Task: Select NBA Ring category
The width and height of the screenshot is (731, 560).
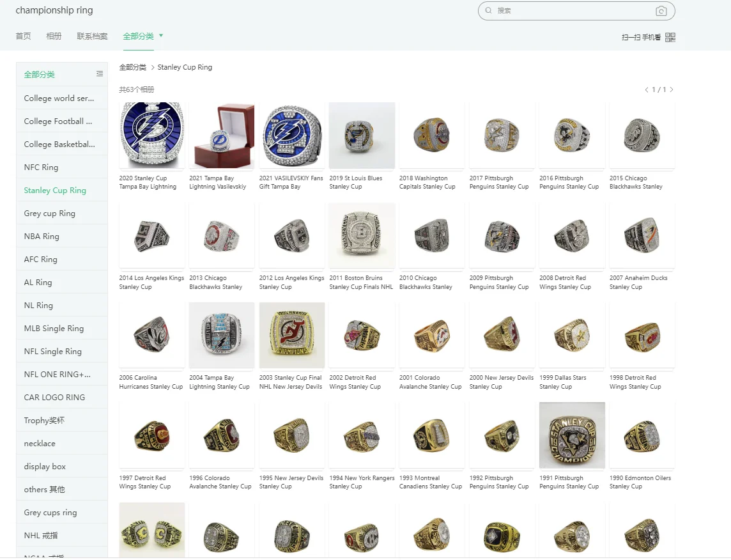Action: pos(62,236)
